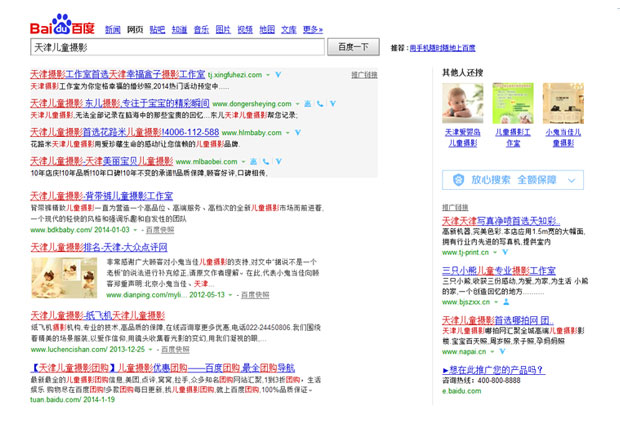620x436 pixels.
Task: Click 推广链接 label above top results
Action: coord(365,75)
